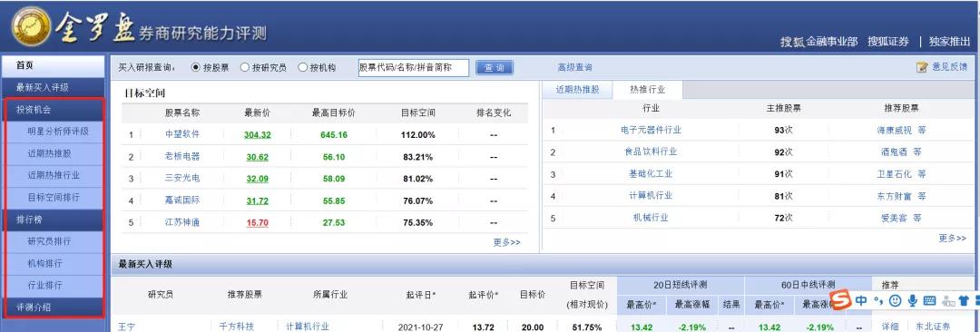Select the 按机构 radio button
Viewport: 980px width, 332px height.
click(302, 67)
